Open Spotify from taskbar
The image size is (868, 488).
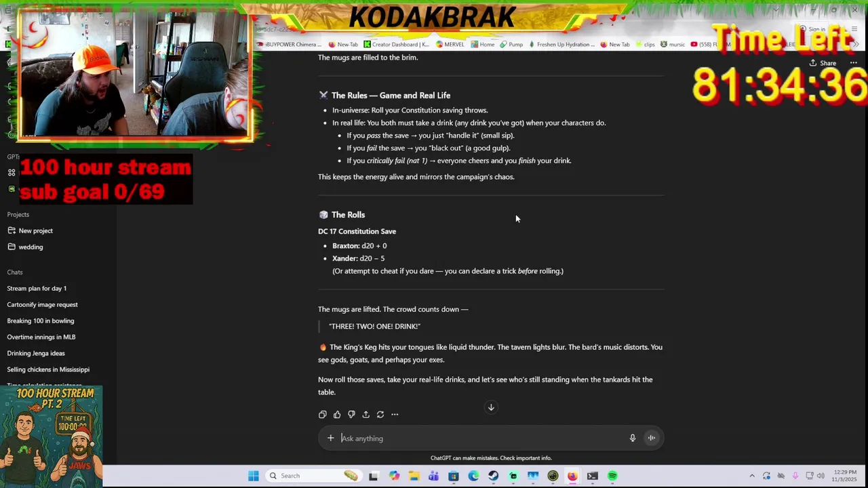(612, 476)
